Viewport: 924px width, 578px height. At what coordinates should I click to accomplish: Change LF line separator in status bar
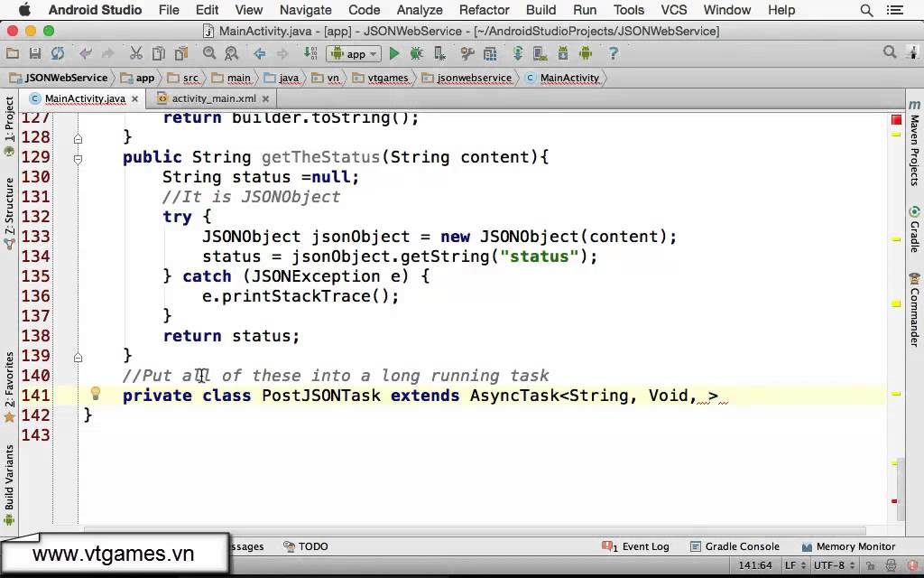[x=794, y=565]
